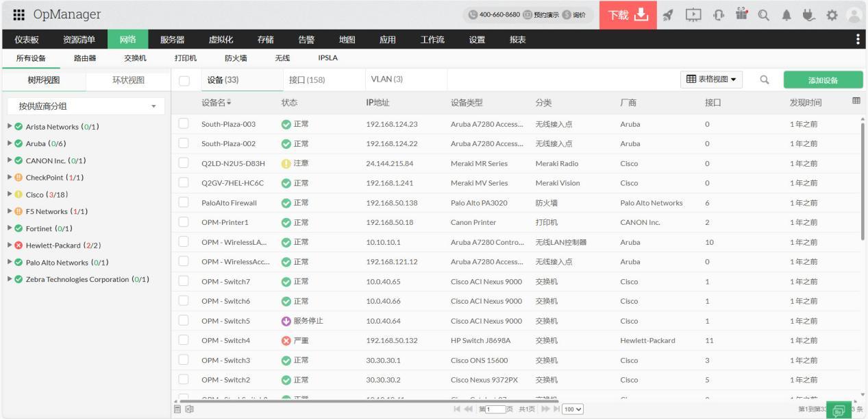
Task: Expand the Arista Networks tree node
Action: point(10,127)
